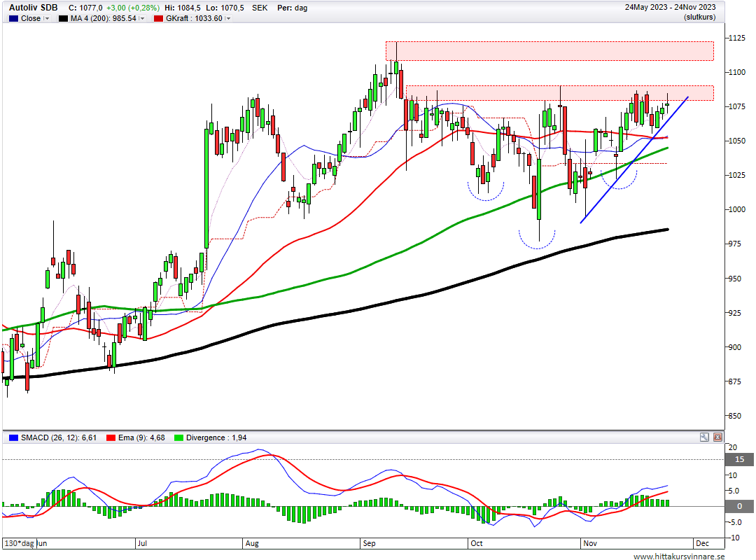Click the black MA 4 color swatch
Image resolution: width=756 pixels, height=560 pixels.
(x=63, y=18)
